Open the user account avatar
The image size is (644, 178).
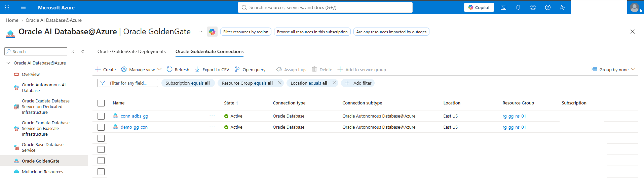pyautogui.click(x=635, y=7)
